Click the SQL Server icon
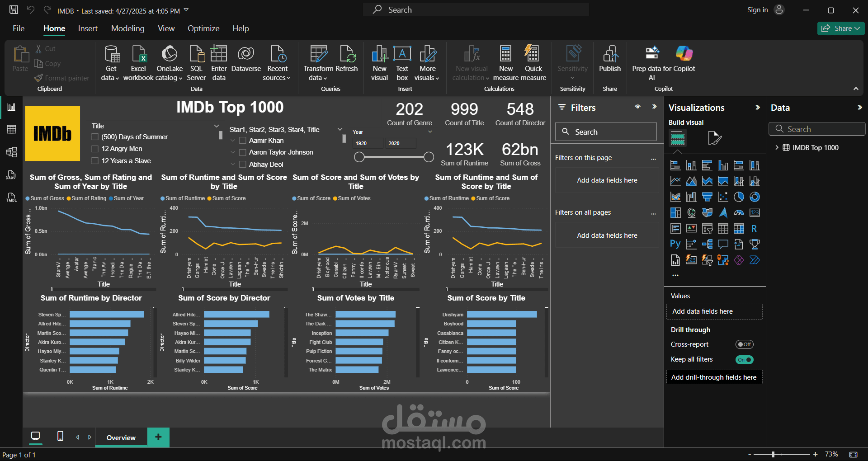The width and height of the screenshot is (868, 461). point(196,54)
